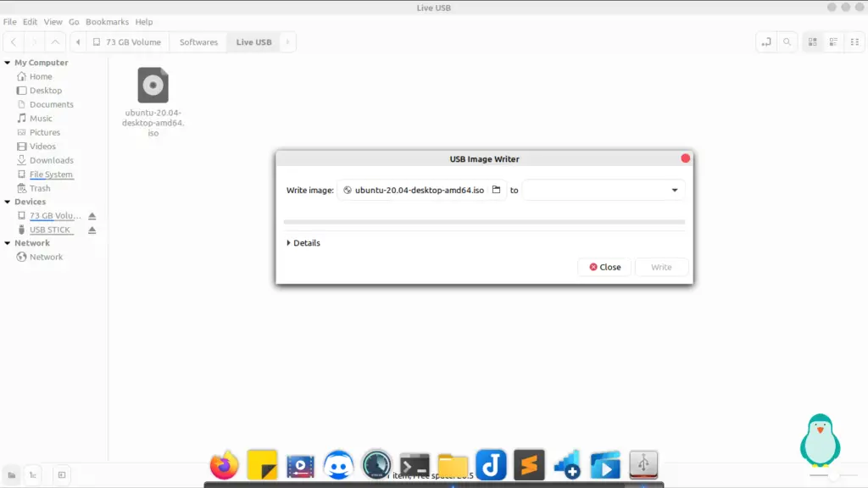Show tree view in sidebar
The width and height of the screenshot is (868, 488).
[x=33, y=474]
